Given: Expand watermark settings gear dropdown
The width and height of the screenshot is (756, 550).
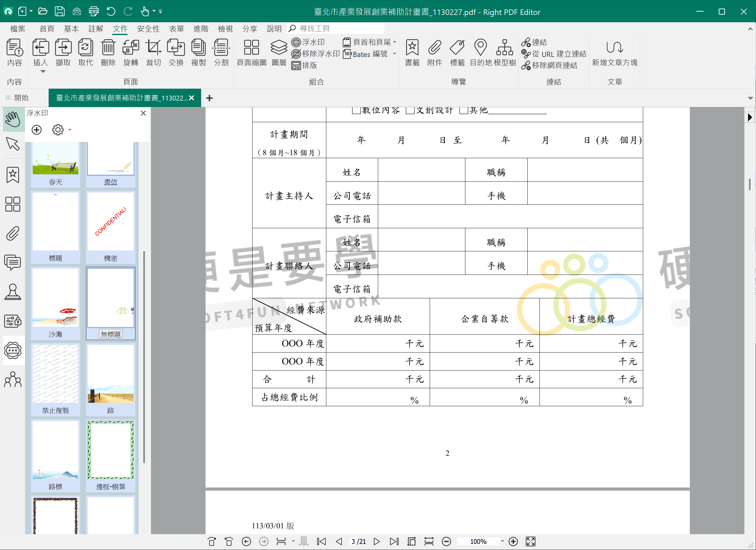Looking at the screenshot, I should point(70,130).
